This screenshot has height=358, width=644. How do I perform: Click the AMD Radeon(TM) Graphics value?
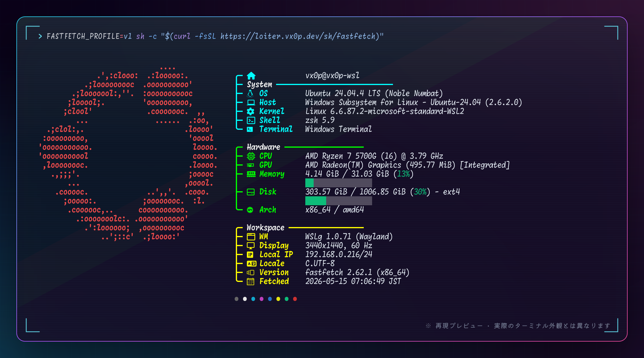coord(408,165)
